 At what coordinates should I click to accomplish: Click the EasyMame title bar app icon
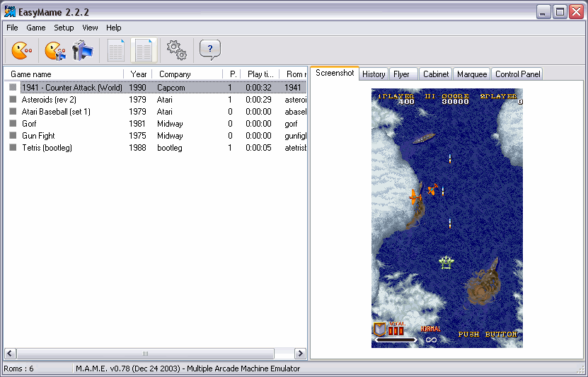tap(10, 11)
